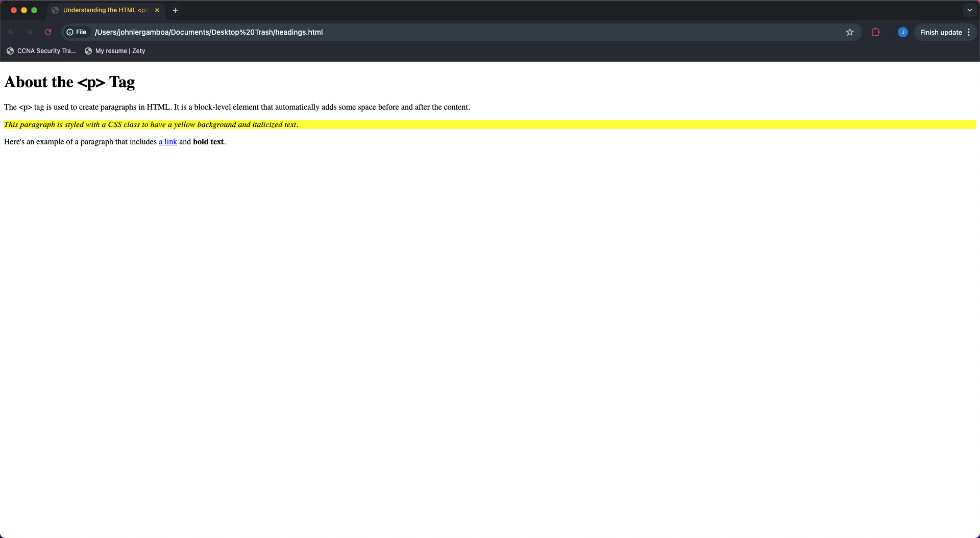Open the Chrome three-dot menu
The image size is (980, 538).
tap(969, 32)
